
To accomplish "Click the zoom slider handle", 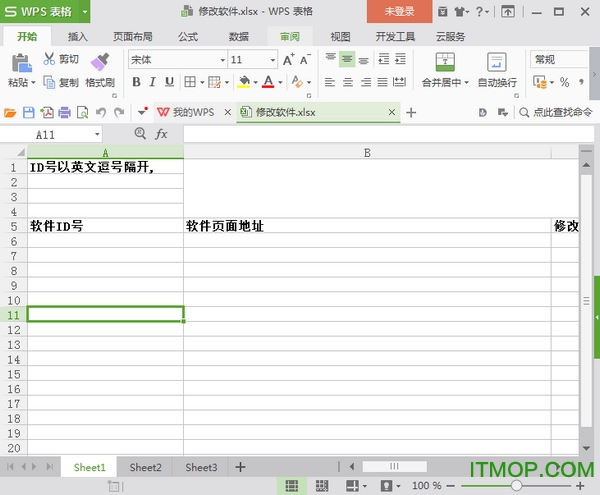I will [516, 486].
